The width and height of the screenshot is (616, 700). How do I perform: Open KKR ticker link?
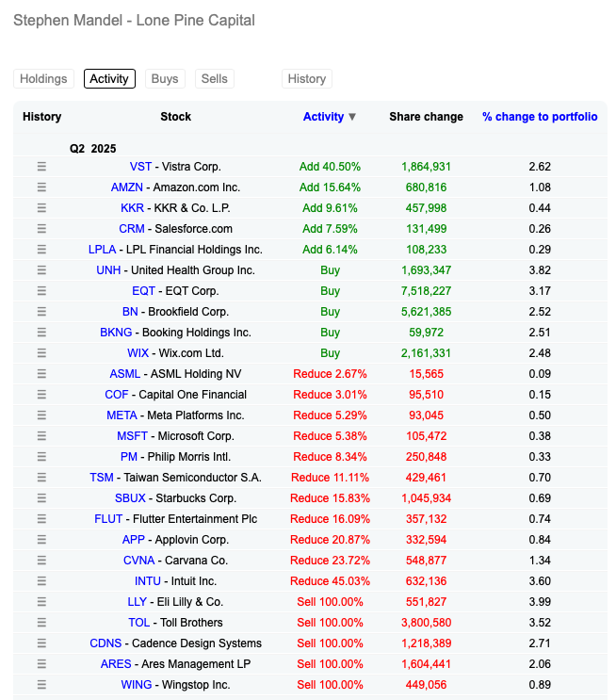click(132, 208)
